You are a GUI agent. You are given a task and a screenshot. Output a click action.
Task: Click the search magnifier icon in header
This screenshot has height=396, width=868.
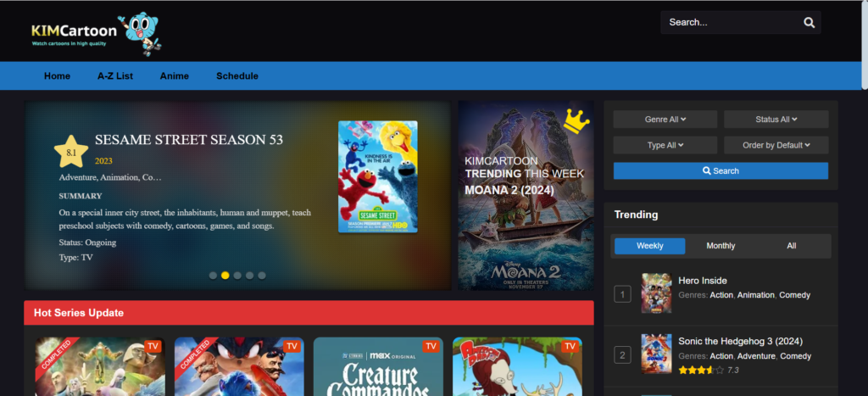809,23
